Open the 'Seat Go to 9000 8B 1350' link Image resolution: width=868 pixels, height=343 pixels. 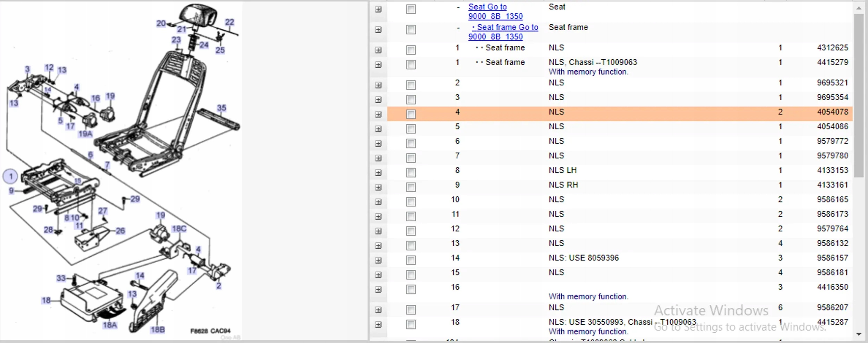(495, 11)
